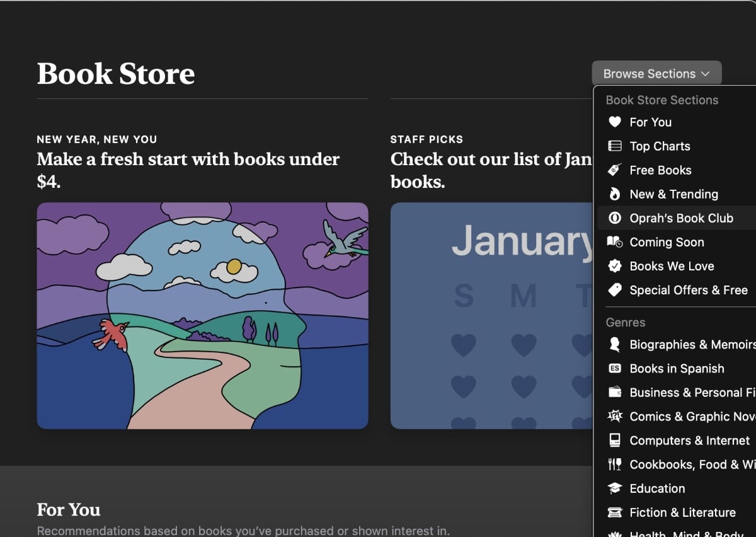Click the Top Charts list icon
Screen dimensions: 756x537
click(614, 146)
